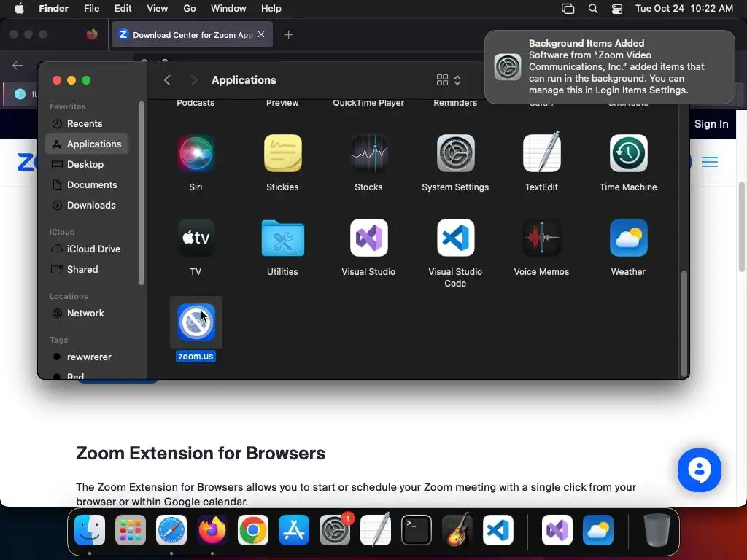747x560 pixels.
Task: Open Weather from the Dock
Action: [x=598, y=530]
